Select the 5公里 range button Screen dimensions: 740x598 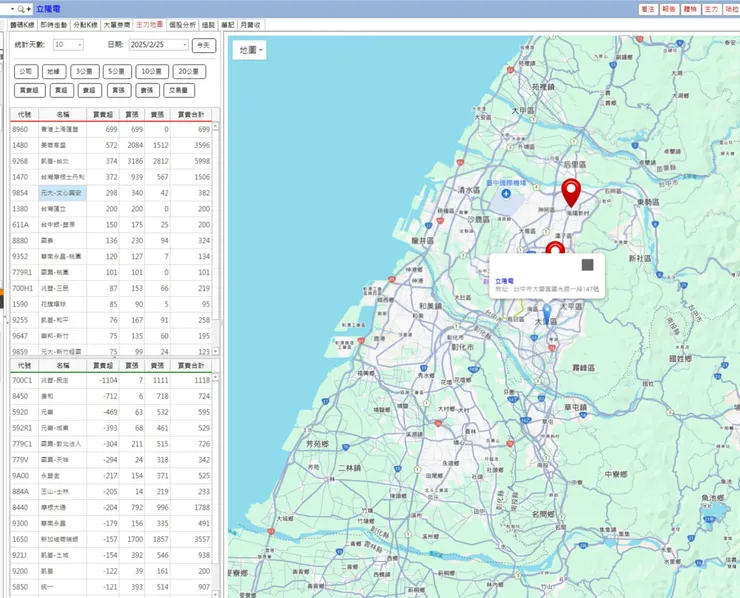(x=117, y=71)
